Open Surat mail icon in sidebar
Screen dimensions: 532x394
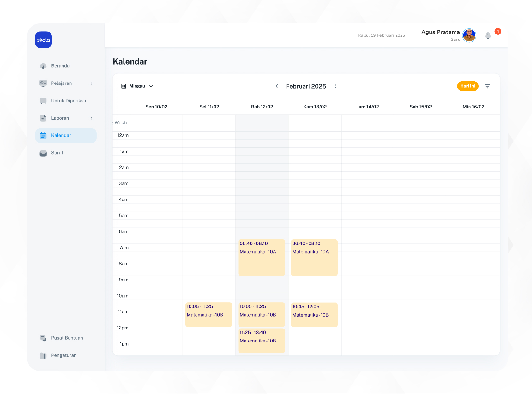click(x=43, y=153)
